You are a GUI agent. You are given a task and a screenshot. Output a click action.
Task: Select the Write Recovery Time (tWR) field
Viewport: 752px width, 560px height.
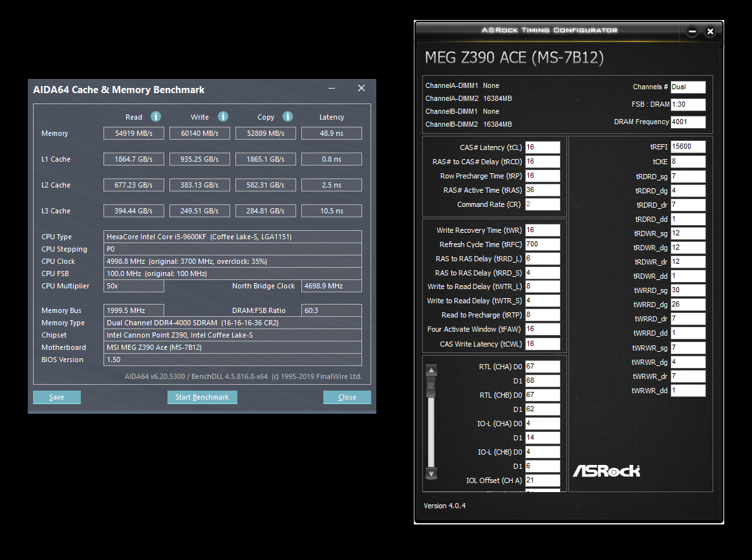click(543, 230)
